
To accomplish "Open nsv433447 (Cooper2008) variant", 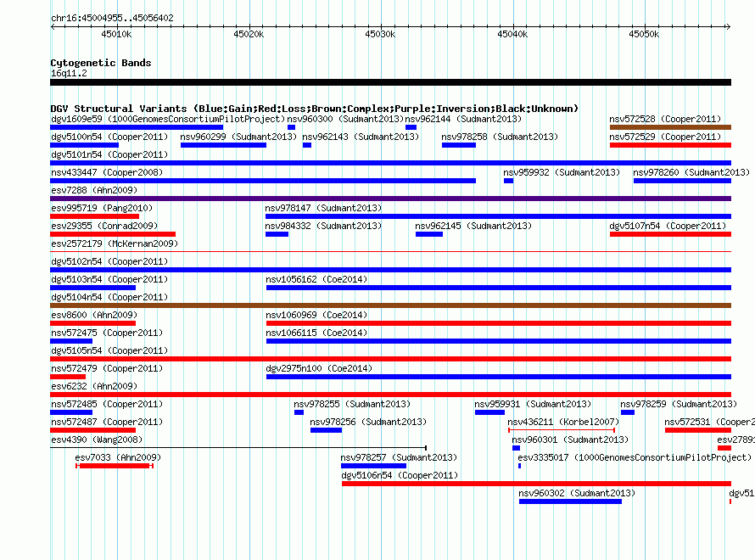I will (x=107, y=172).
